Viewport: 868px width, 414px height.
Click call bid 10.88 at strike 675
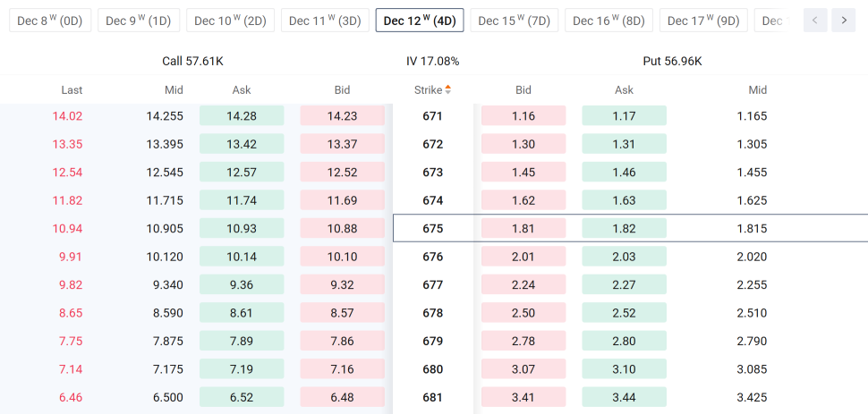tap(342, 228)
